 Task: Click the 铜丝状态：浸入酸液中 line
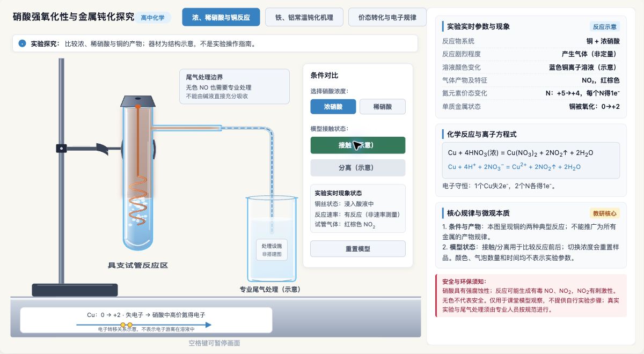344,204
